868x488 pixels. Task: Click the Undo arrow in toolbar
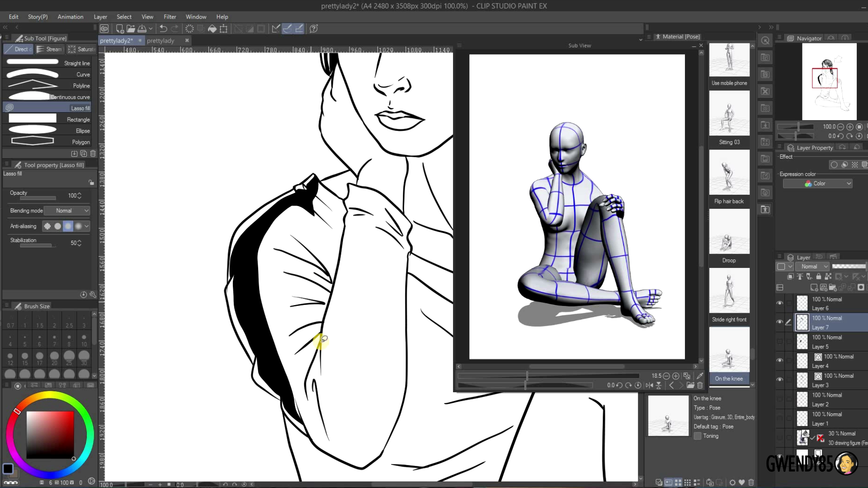pyautogui.click(x=163, y=29)
